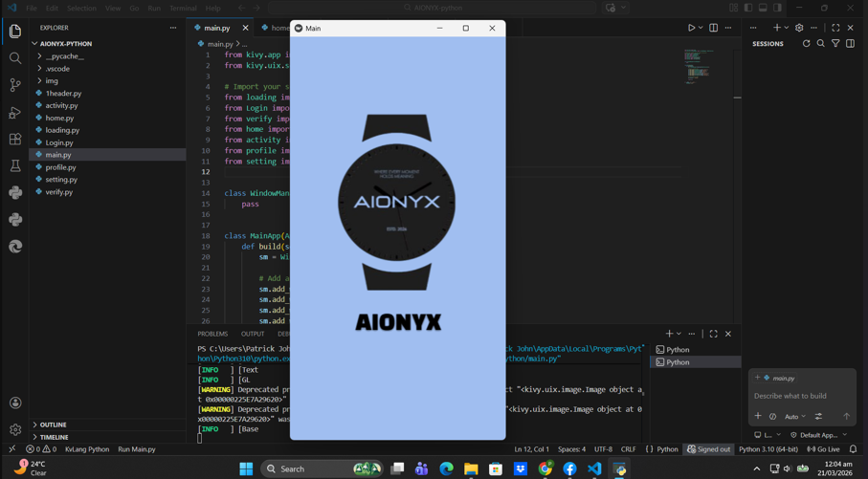Filter sessions with the funnel icon
This screenshot has height=479, width=868.
pyautogui.click(x=835, y=44)
